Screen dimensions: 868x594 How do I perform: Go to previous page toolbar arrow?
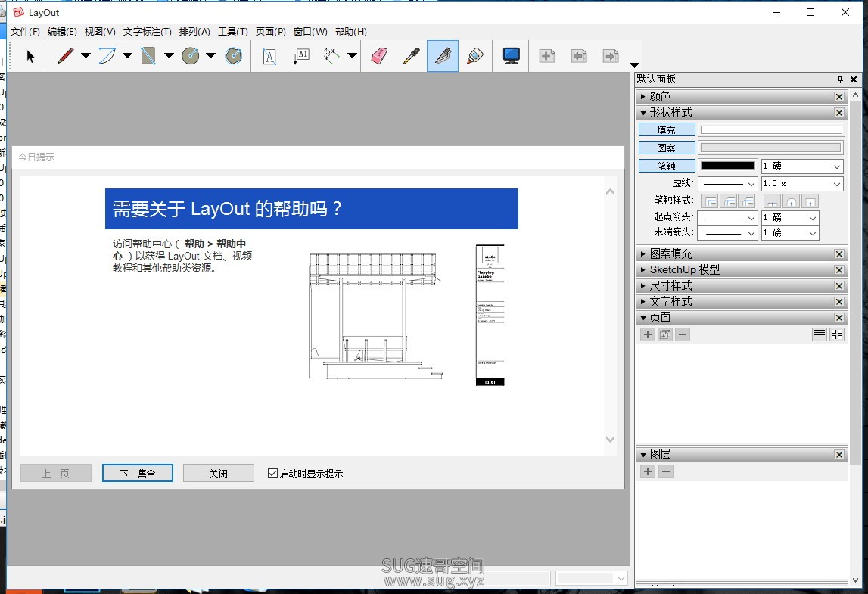(x=579, y=56)
